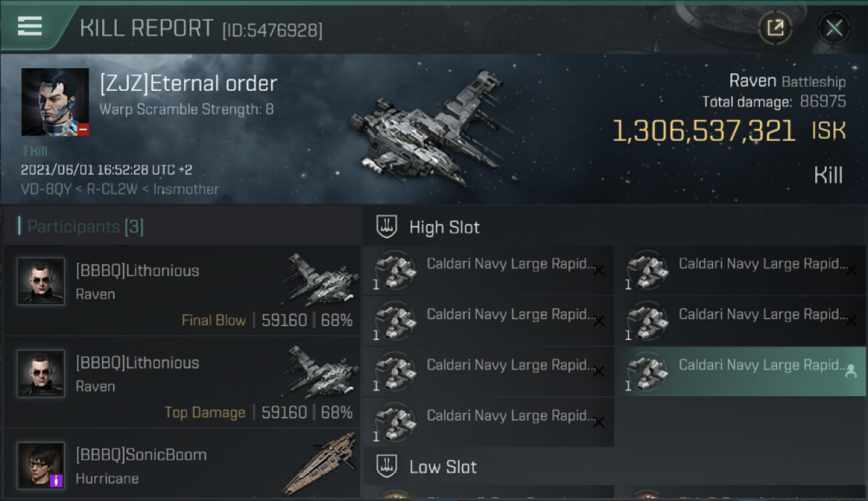Click the 1,306,537,321 ISK value
Screen dimensions: 868x501
pyautogui.click(x=703, y=132)
